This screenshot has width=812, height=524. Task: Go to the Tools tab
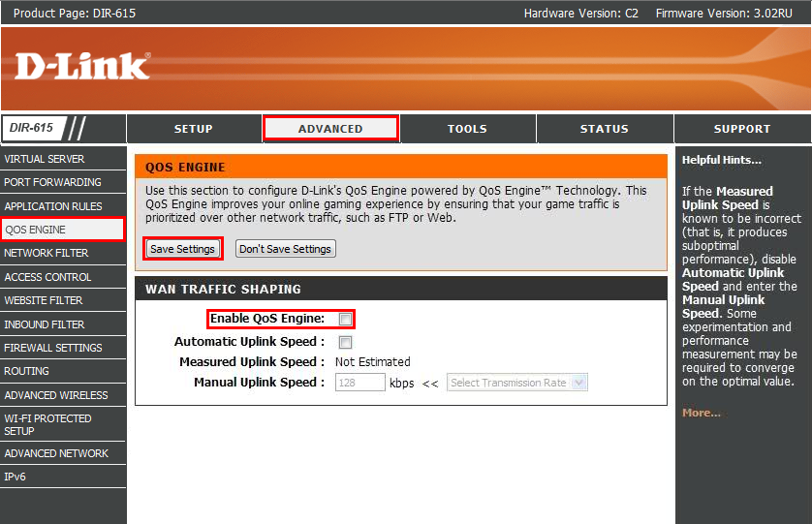467,129
